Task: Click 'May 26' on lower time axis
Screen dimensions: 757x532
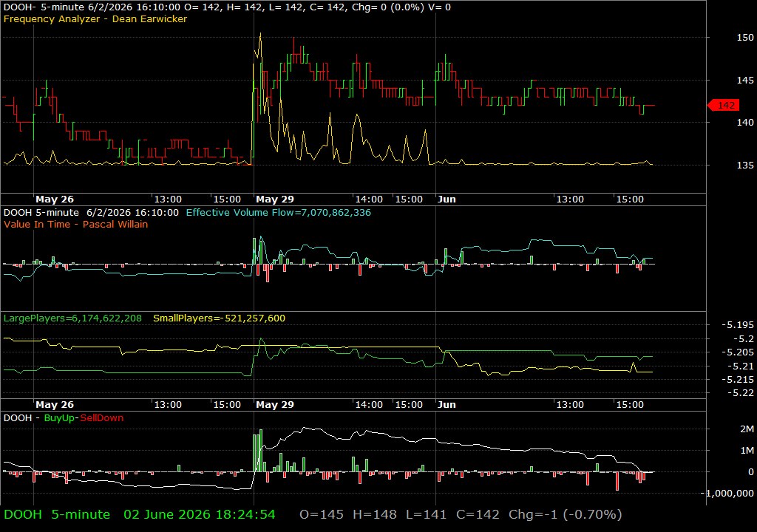Action: (55, 405)
